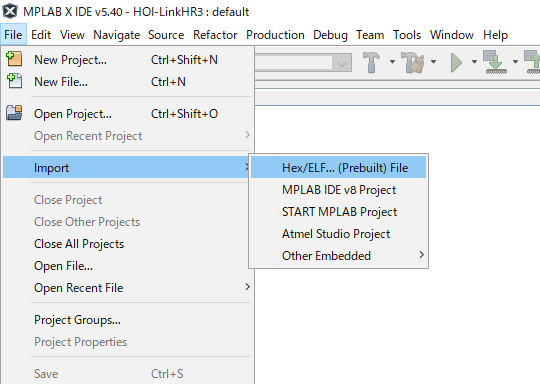Expand the configuration combo box in toolbar
Viewport: 540px width, 384px height.
pos(342,63)
